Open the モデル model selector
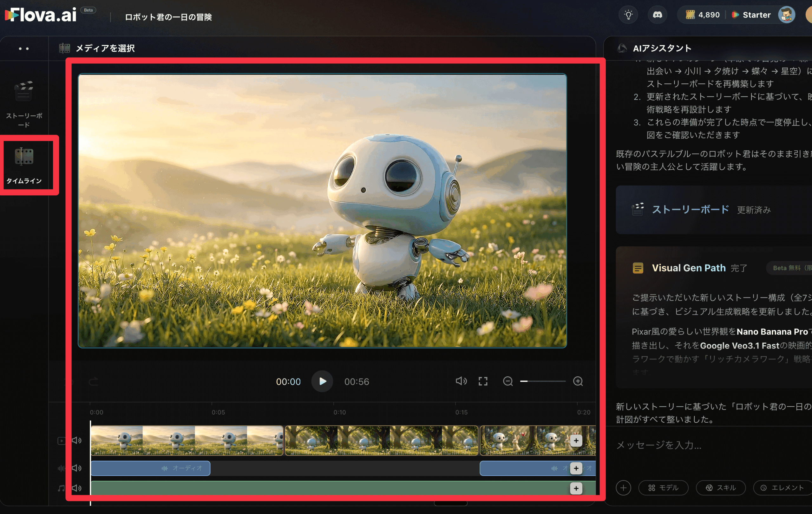The width and height of the screenshot is (812, 514). point(663,488)
